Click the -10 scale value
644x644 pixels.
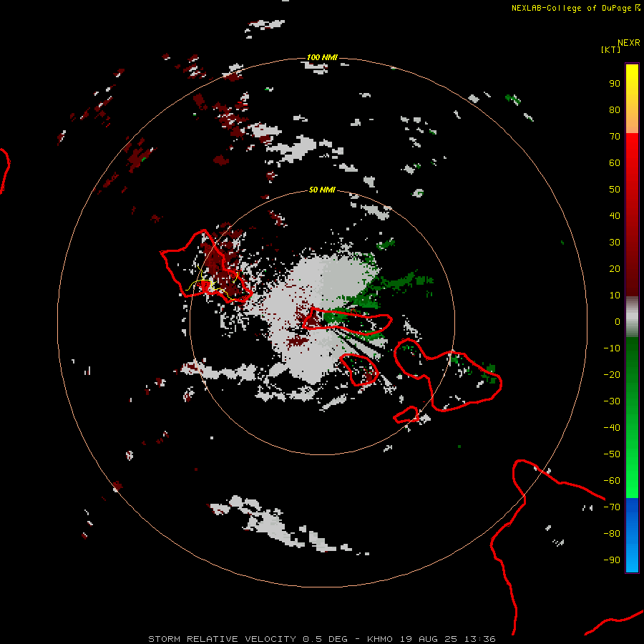pyautogui.click(x=612, y=348)
